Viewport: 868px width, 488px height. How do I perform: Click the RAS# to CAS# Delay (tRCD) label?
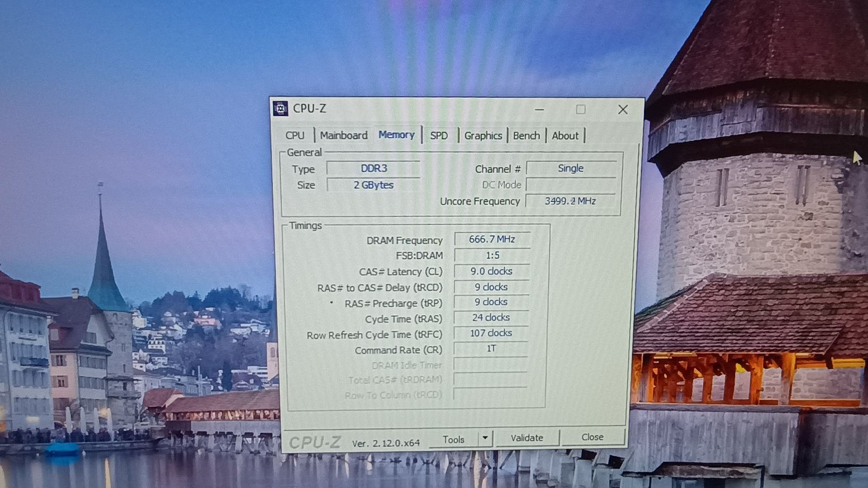(x=380, y=288)
